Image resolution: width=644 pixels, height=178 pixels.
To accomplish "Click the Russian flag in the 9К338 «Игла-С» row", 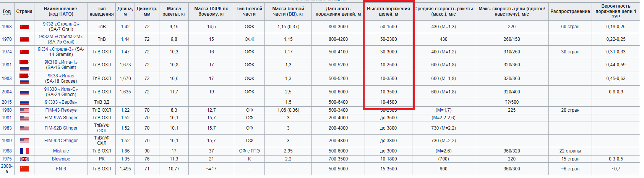I will [24, 92].
